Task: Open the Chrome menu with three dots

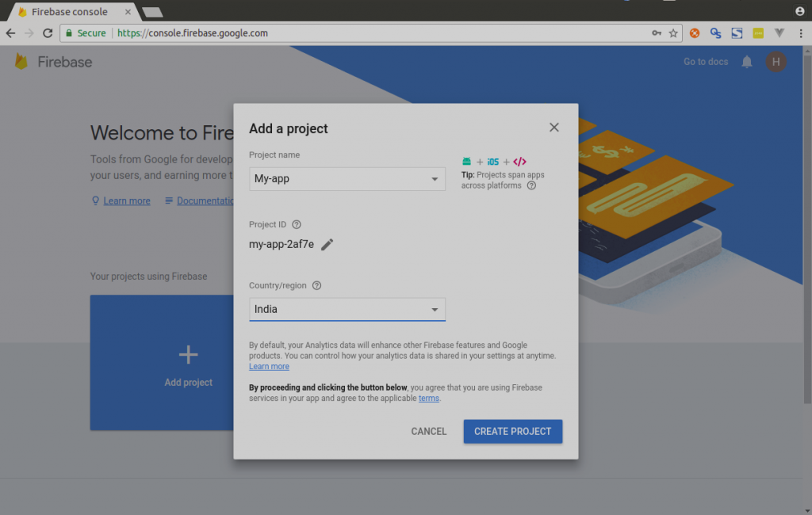Action: 801,33
